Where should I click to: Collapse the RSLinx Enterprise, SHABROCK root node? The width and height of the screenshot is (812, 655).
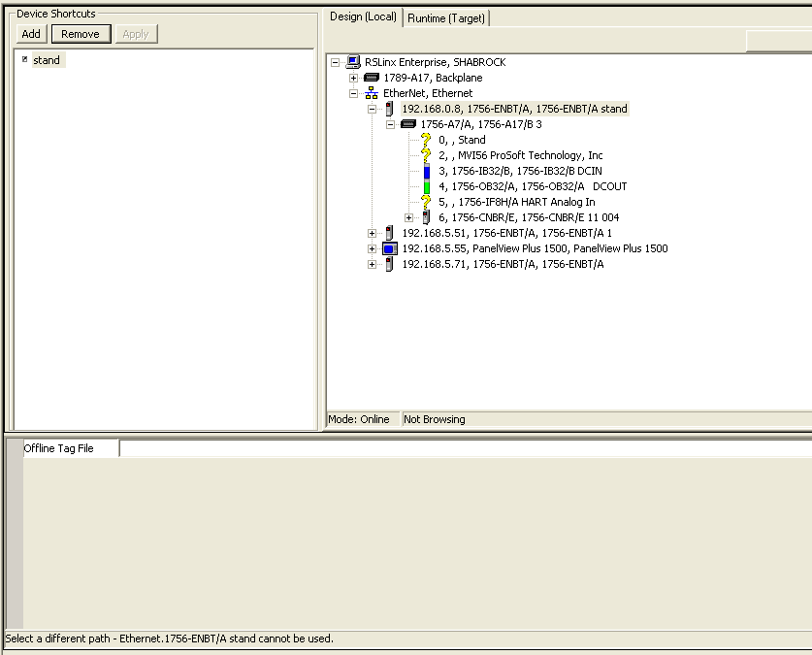(x=335, y=63)
